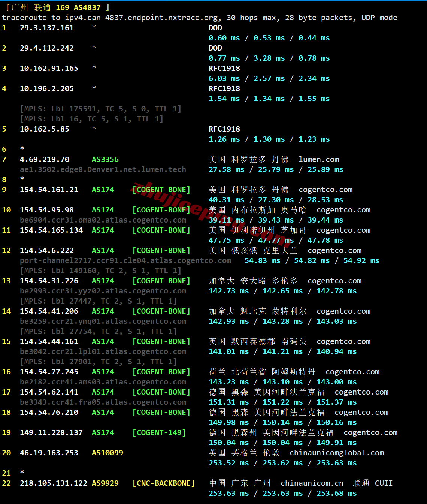Click IP 154.54.77.245 on hop 16

pyautogui.click(x=49, y=372)
